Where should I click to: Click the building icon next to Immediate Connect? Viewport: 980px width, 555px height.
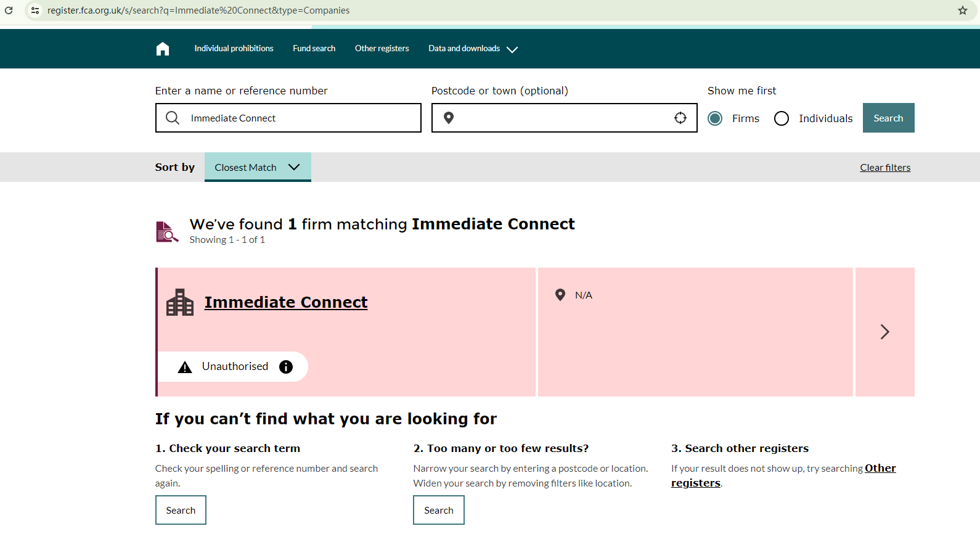click(x=180, y=302)
